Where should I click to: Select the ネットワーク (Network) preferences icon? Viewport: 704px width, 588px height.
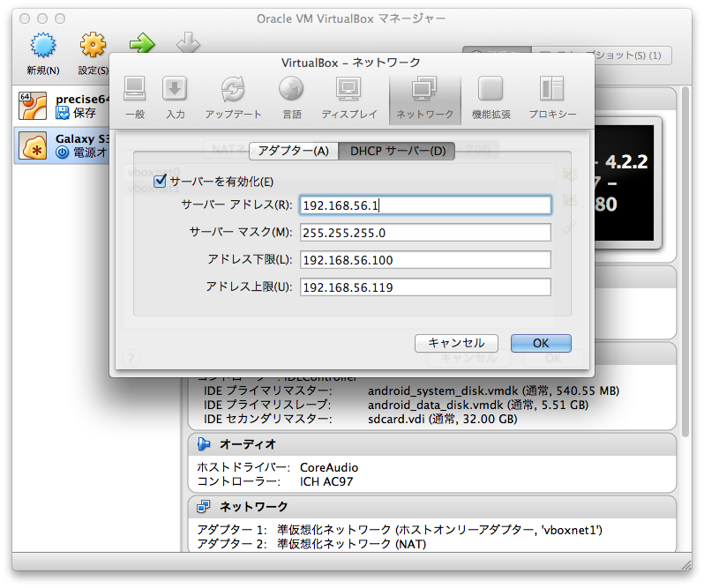[424, 99]
